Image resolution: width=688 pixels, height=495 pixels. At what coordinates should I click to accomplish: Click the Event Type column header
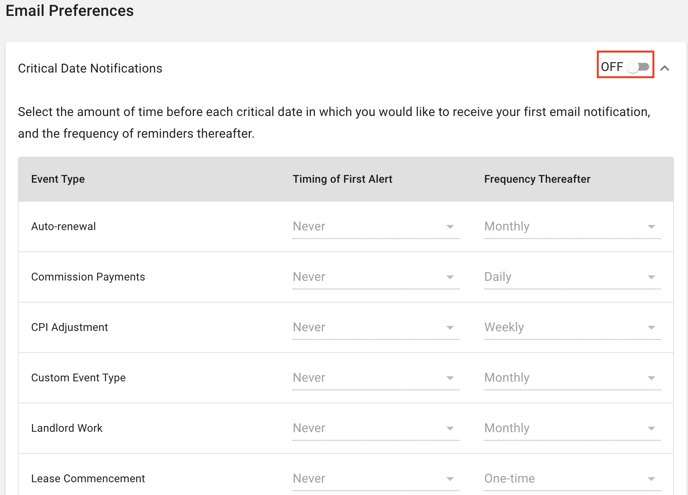tap(58, 179)
